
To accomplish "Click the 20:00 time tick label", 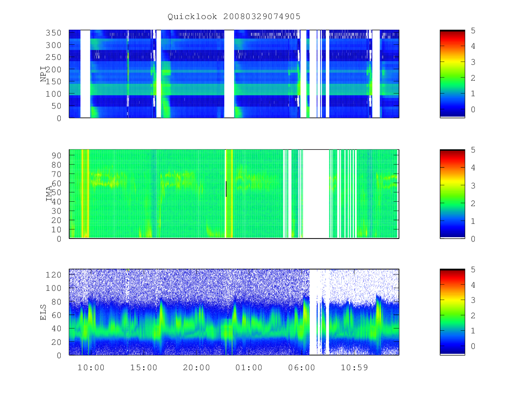I will pyautogui.click(x=196, y=368).
